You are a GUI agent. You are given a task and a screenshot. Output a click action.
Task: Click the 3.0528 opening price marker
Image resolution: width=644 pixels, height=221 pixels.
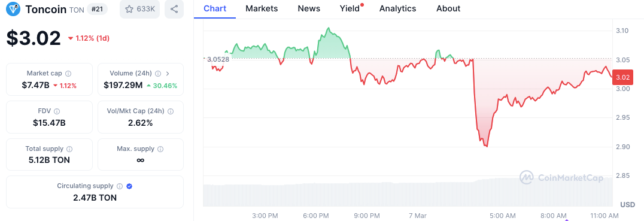[218, 59]
